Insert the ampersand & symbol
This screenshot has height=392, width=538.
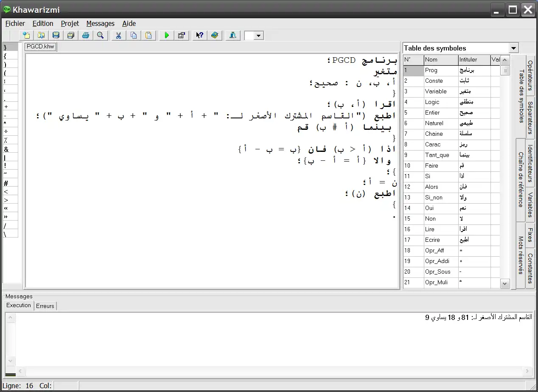pos(10,149)
